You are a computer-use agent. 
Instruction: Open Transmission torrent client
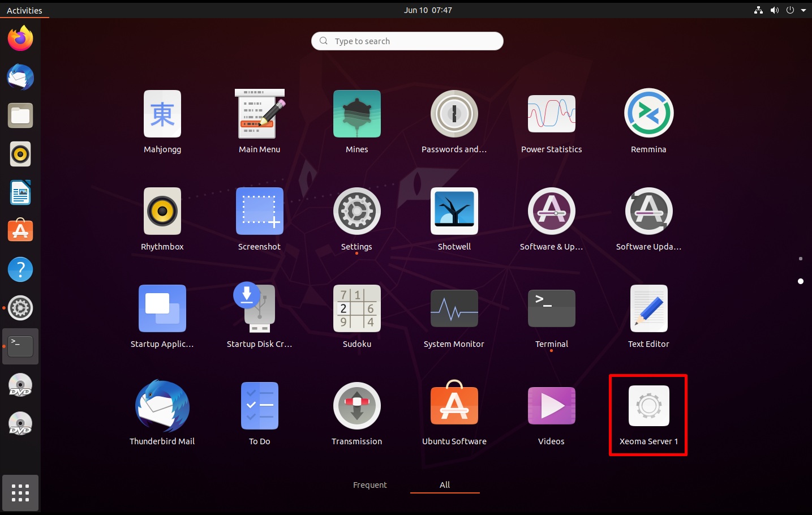click(357, 413)
